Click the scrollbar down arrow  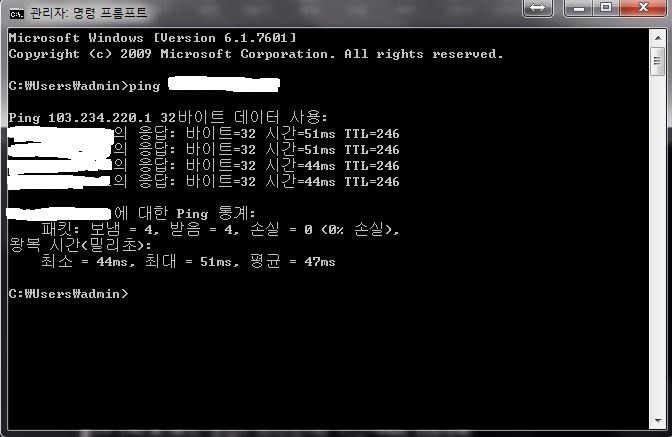point(658,420)
